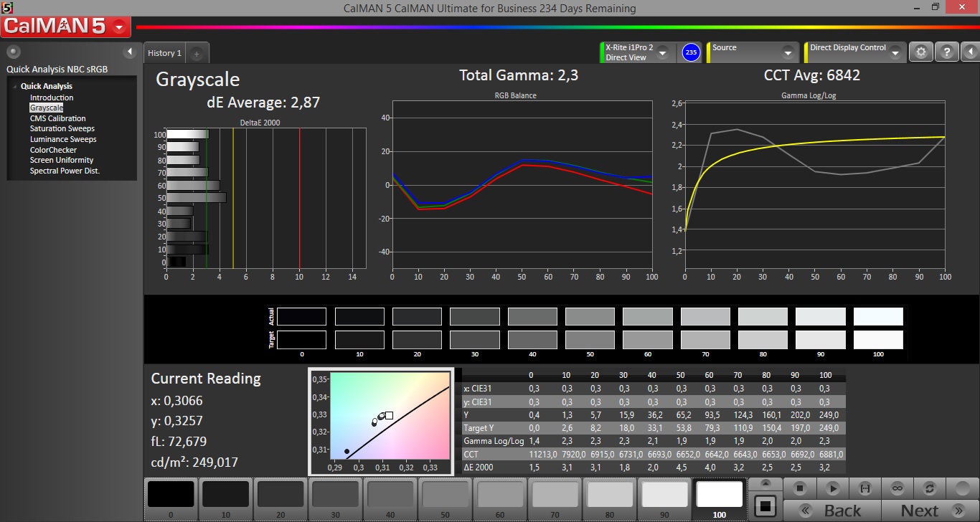The width and height of the screenshot is (980, 522).
Task: Click CCT value 11213,0 in the table
Action: pos(531,455)
